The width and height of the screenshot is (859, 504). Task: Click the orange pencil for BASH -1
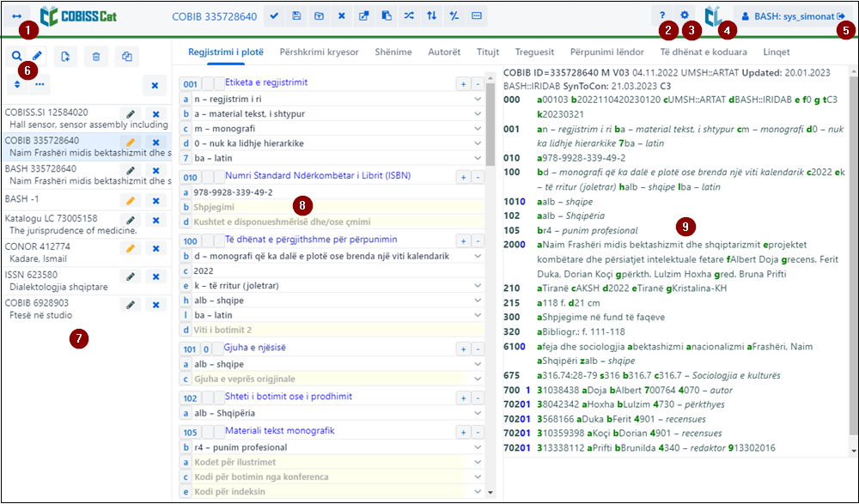pyautogui.click(x=131, y=201)
